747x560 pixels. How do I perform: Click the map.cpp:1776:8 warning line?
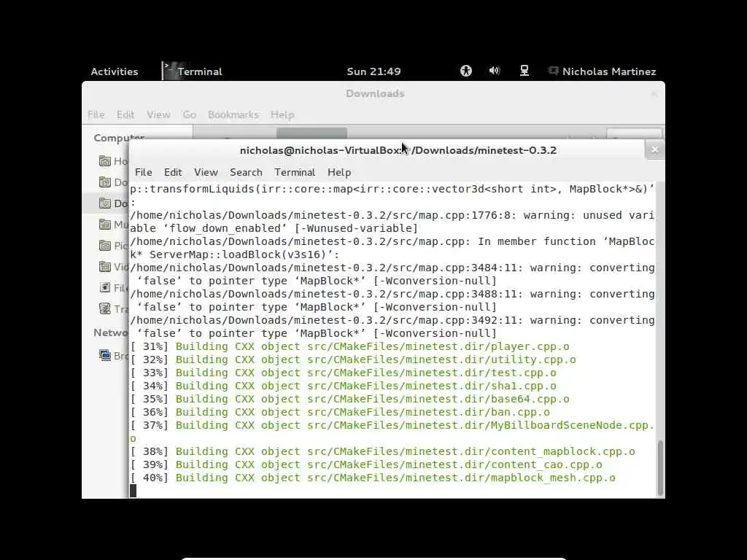pyautogui.click(x=392, y=222)
